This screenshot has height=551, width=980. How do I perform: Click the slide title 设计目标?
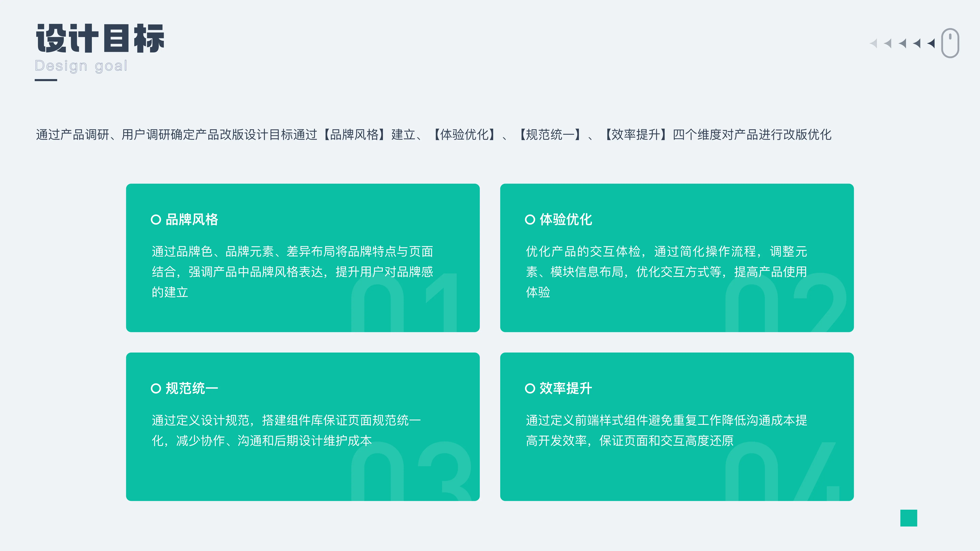(100, 38)
